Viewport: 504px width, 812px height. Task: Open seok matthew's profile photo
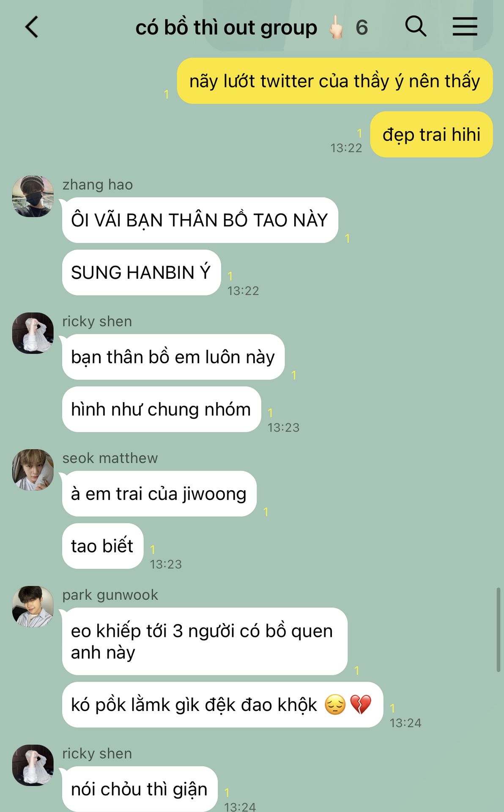[33, 469]
